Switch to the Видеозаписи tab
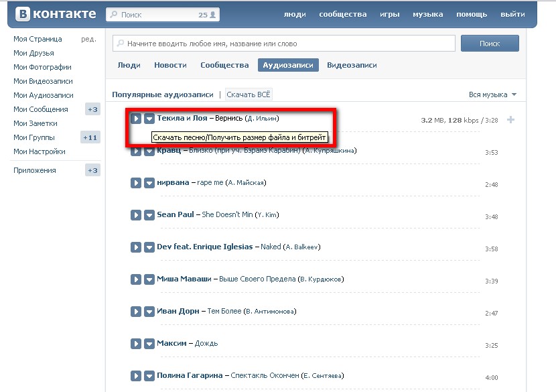The width and height of the screenshot is (556, 392). click(352, 65)
